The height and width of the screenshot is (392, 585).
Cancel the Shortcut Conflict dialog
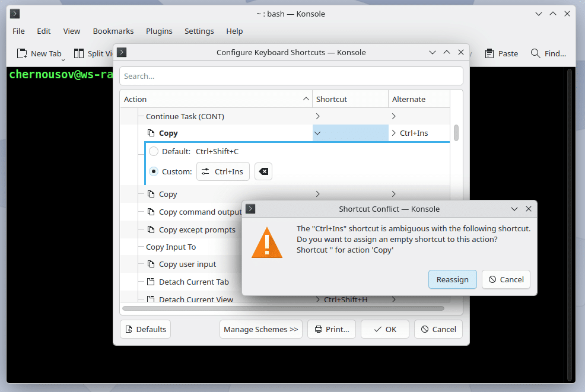coord(506,279)
